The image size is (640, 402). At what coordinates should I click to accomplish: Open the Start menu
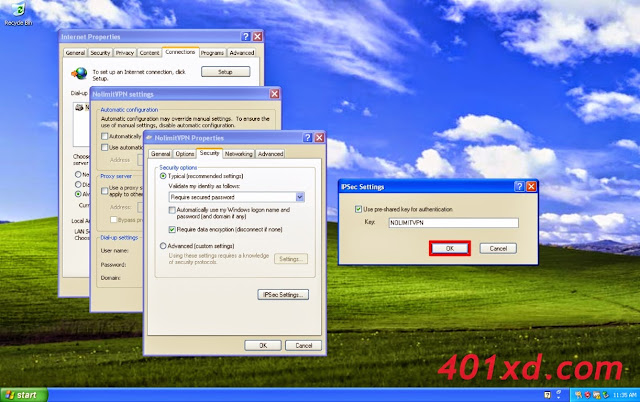(24, 395)
